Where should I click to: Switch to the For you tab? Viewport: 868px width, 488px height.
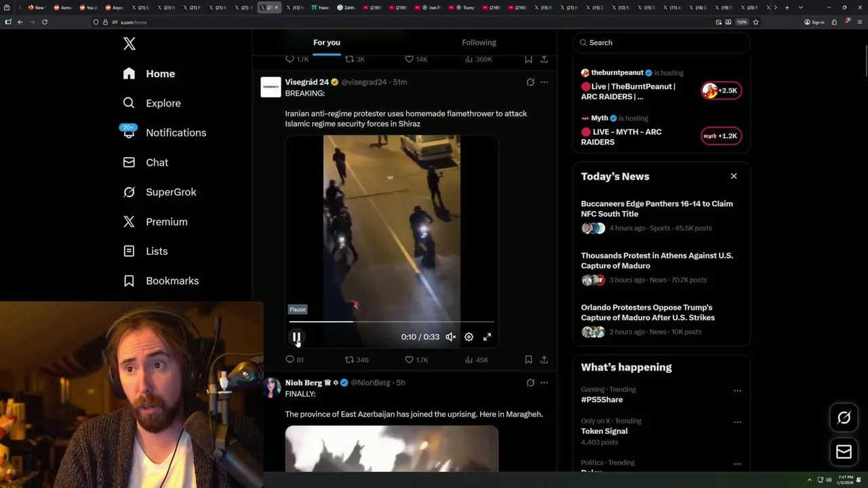(327, 43)
